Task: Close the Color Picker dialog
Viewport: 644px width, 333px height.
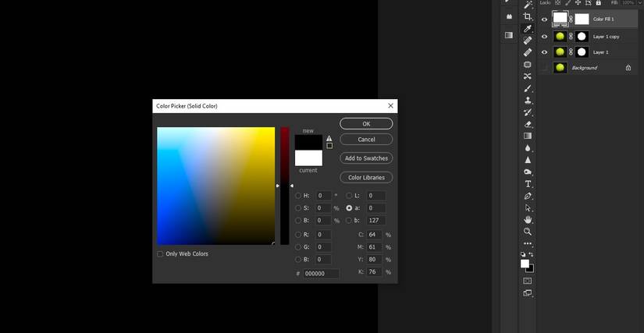Action: [x=390, y=106]
